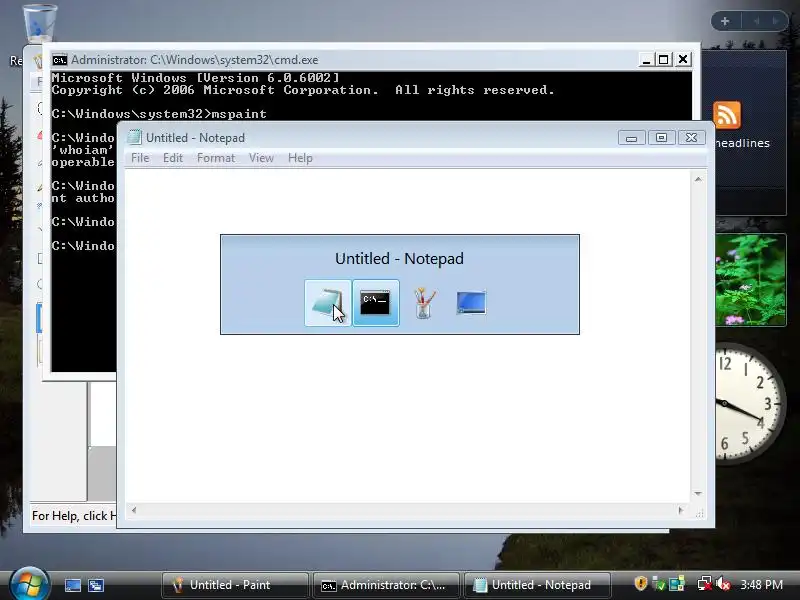Open the disconnected network tray icon

[x=705, y=584]
